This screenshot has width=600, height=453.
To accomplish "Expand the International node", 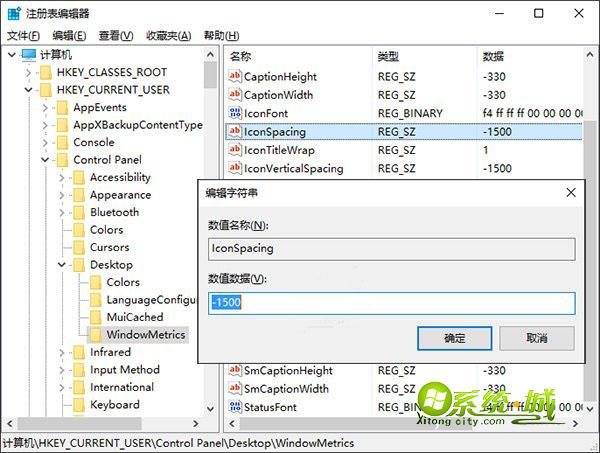I will coord(62,387).
